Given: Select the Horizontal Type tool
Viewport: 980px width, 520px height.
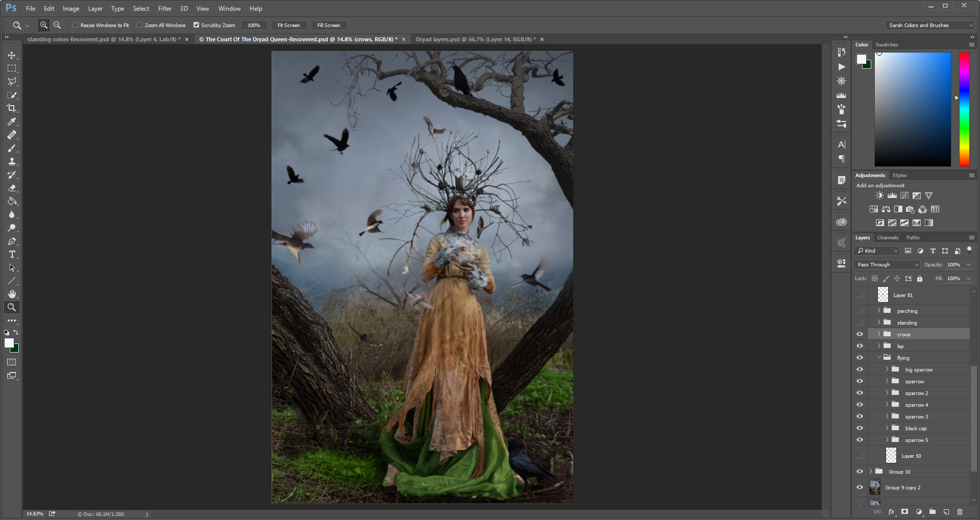Looking at the screenshot, I should [11, 254].
